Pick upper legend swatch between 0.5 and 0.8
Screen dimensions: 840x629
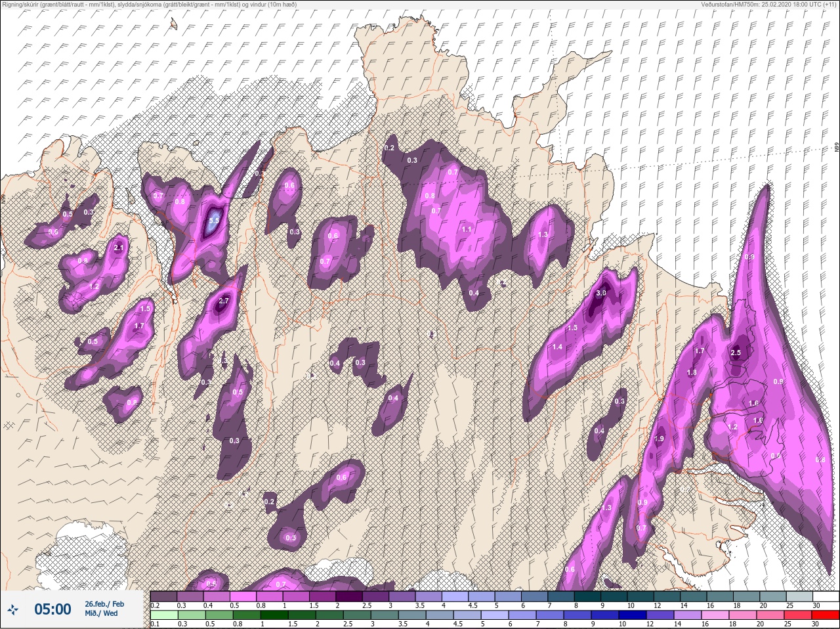click(x=243, y=596)
